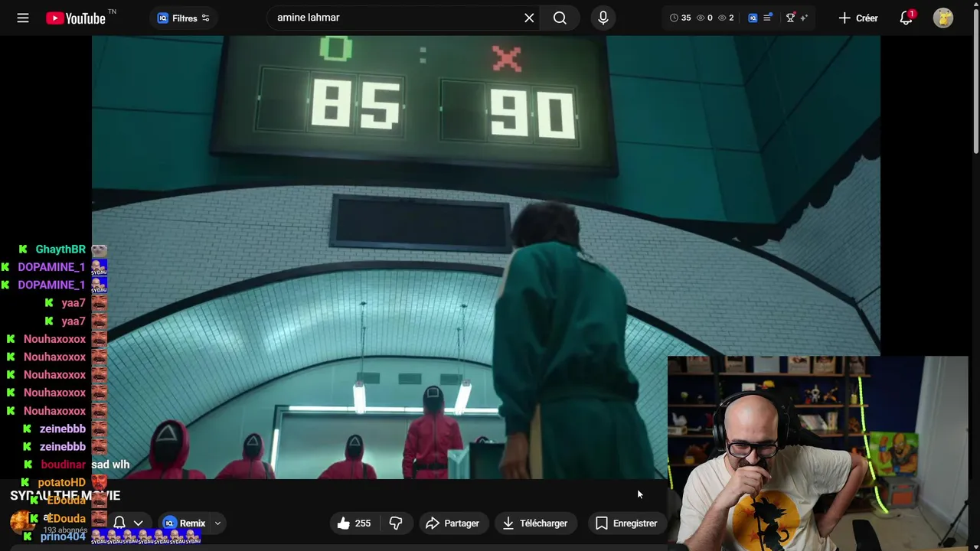Click chat username 'potatoHD'
This screenshot has height=551, width=980.
coord(62,483)
